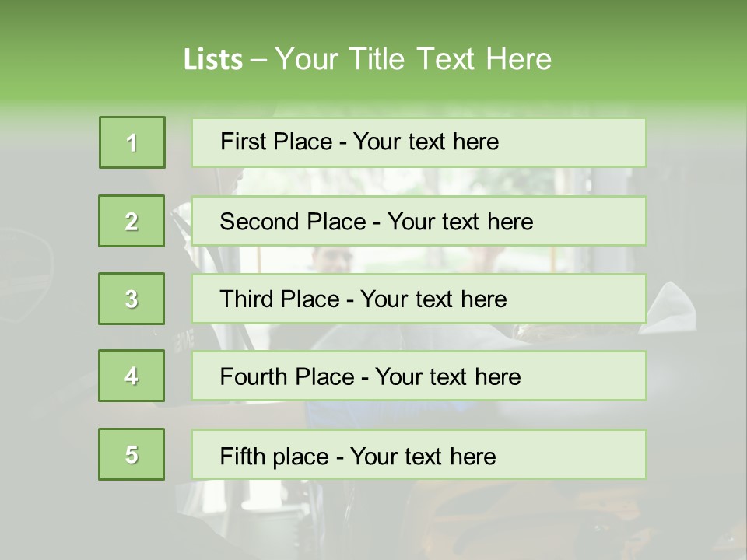
Task: Click "Your text here" in the Fifth place row
Action: (x=423, y=456)
